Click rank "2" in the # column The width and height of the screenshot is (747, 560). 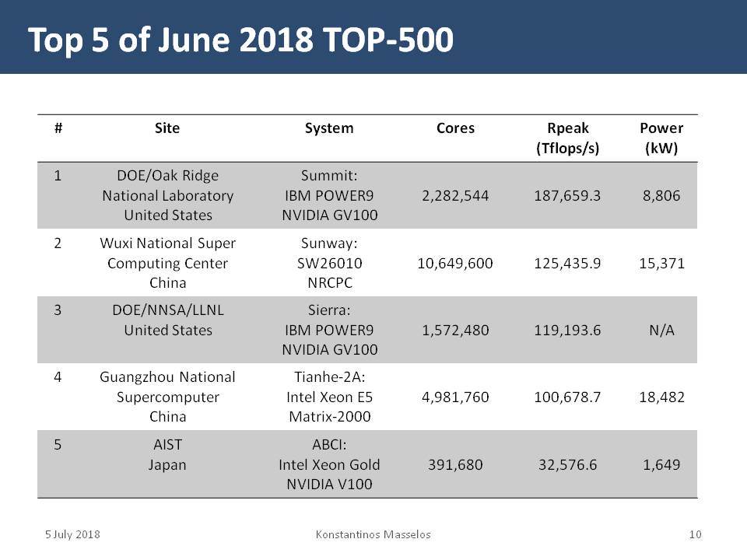point(58,243)
